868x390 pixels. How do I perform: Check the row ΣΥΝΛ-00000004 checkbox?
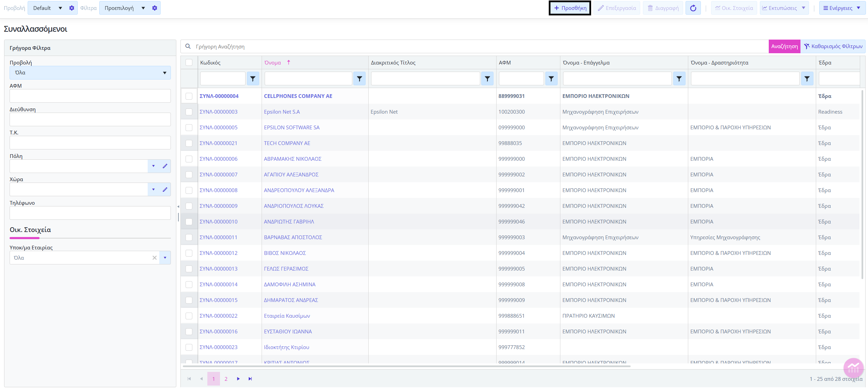(189, 96)
